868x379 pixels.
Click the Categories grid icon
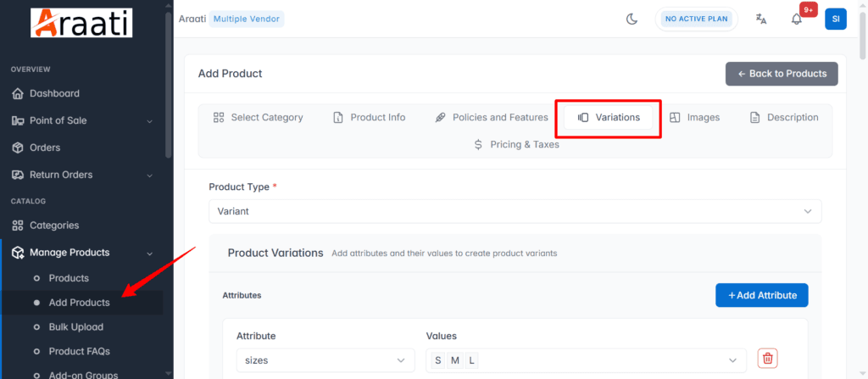[18, 225]
